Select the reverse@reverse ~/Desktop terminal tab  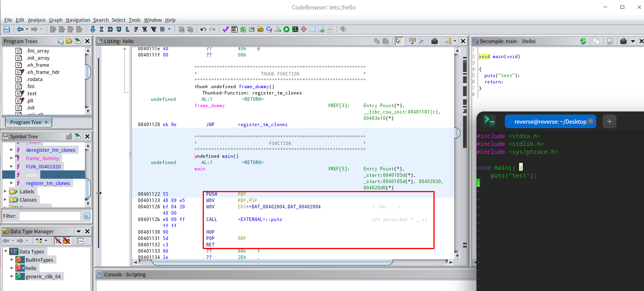pos(550,121)
